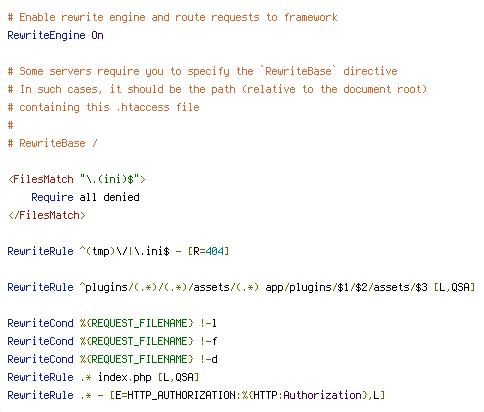Click the first comment line about rewrite engine
Screen dimensions: 484x412
173,17
